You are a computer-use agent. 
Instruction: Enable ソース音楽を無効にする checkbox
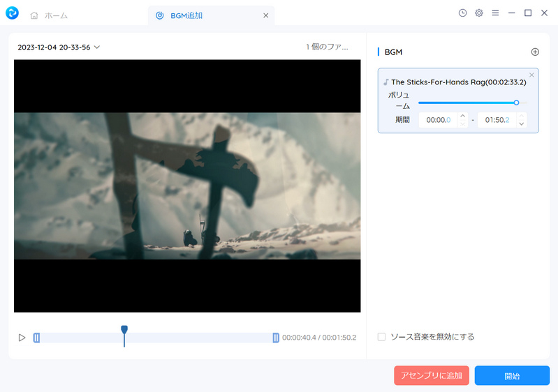tap(381, 337)
